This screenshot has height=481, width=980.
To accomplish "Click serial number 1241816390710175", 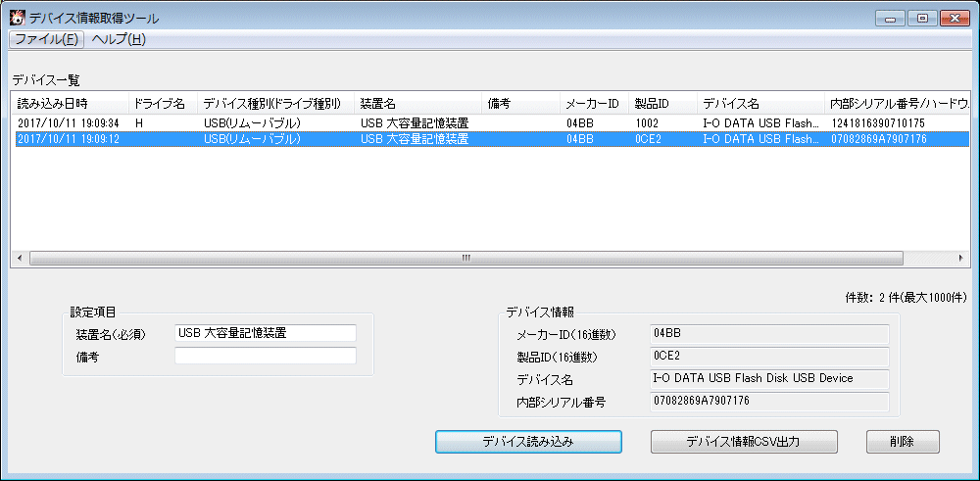I will (x=878, y=123).
